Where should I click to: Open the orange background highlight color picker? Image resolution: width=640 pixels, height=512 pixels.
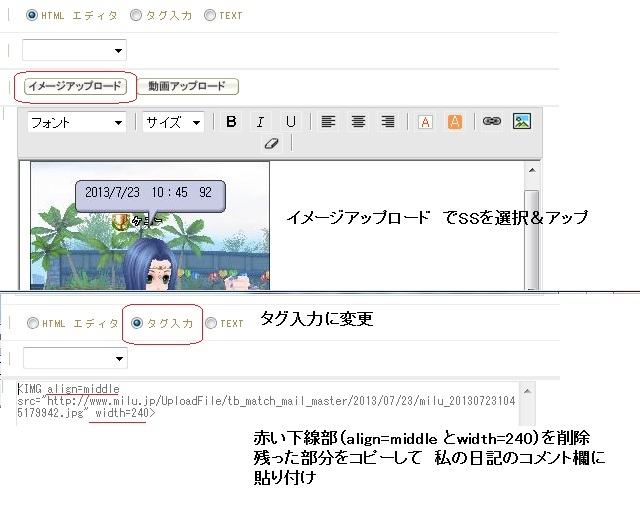(455, 122)
